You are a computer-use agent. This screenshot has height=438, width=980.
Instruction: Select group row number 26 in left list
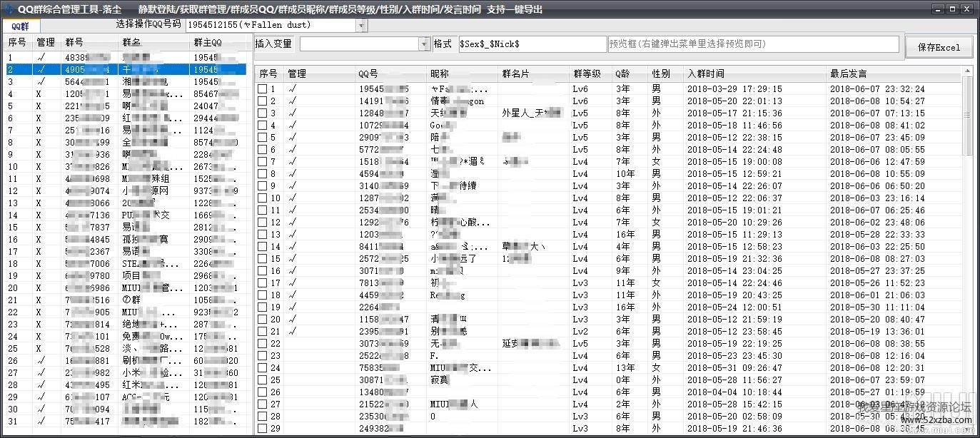click(71, 361)
